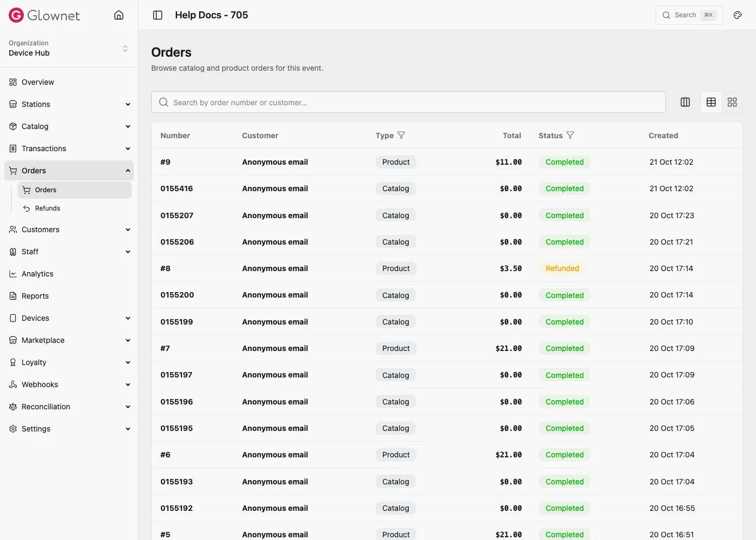Expand the Staff section chevron
The height and width of the screenshot is (540, 756).
(x=128, y=252)
